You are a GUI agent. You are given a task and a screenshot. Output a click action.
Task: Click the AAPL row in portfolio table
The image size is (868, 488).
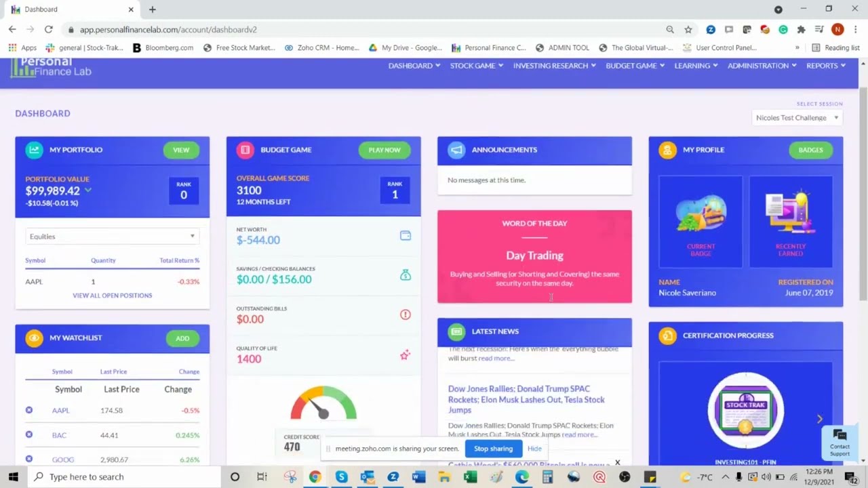point(112,281)
